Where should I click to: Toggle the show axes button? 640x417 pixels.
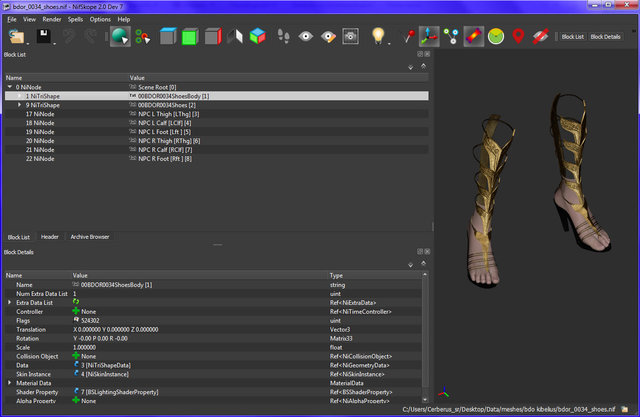[427, 37]
